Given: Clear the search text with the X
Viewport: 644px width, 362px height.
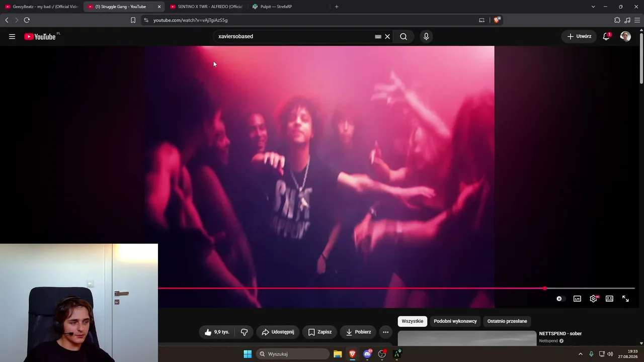Looking at the screenshot, I should point(387,37).
